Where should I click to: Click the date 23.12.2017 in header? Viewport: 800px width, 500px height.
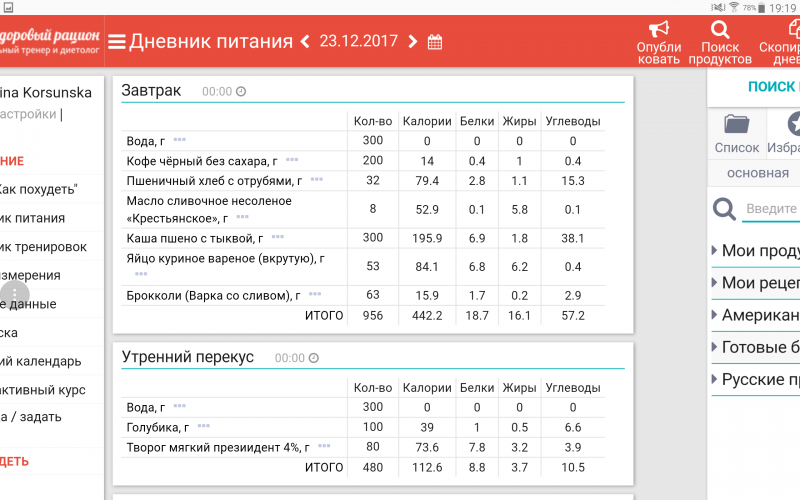[x=358, y=42]
